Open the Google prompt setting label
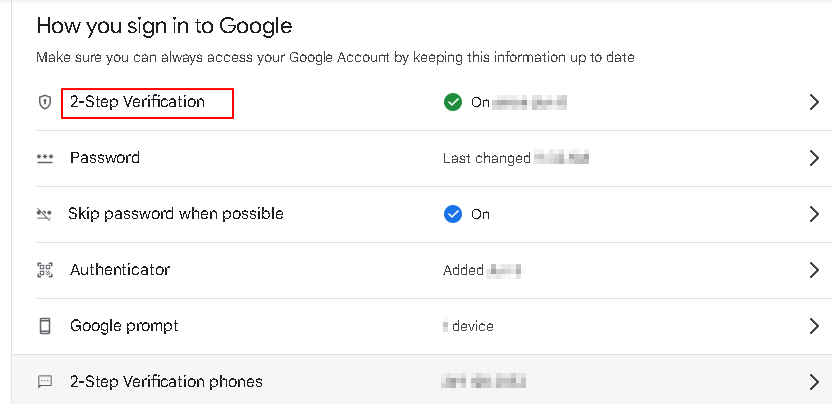Screen dimensions: 832x404 (124, 326)
